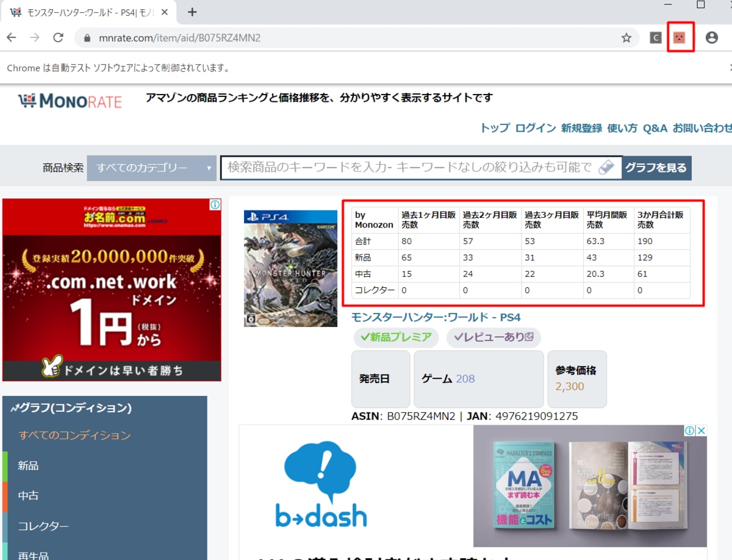Click the by Monozon table header
Screen dimensions: 732x560
[x=375, y=220]
